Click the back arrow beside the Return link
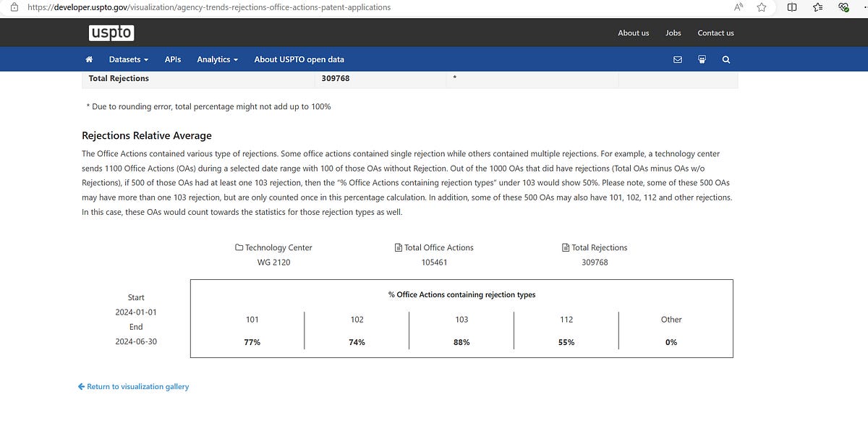This screenshot has width=868, height=434. (x=81, y=386)
